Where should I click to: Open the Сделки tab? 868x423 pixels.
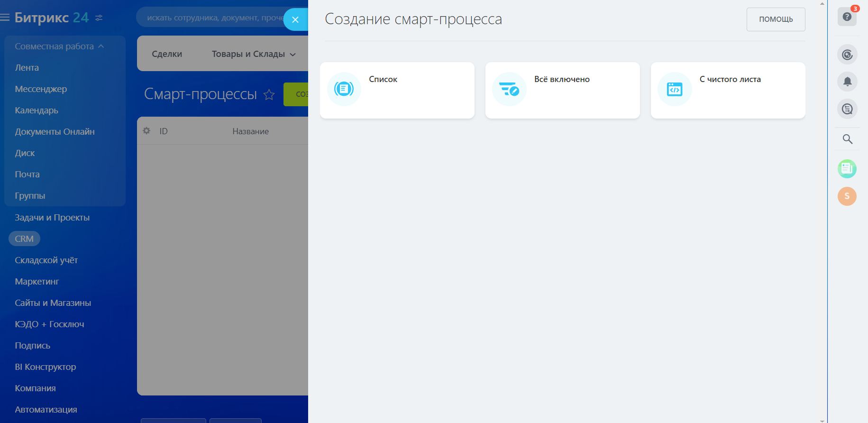167,54
